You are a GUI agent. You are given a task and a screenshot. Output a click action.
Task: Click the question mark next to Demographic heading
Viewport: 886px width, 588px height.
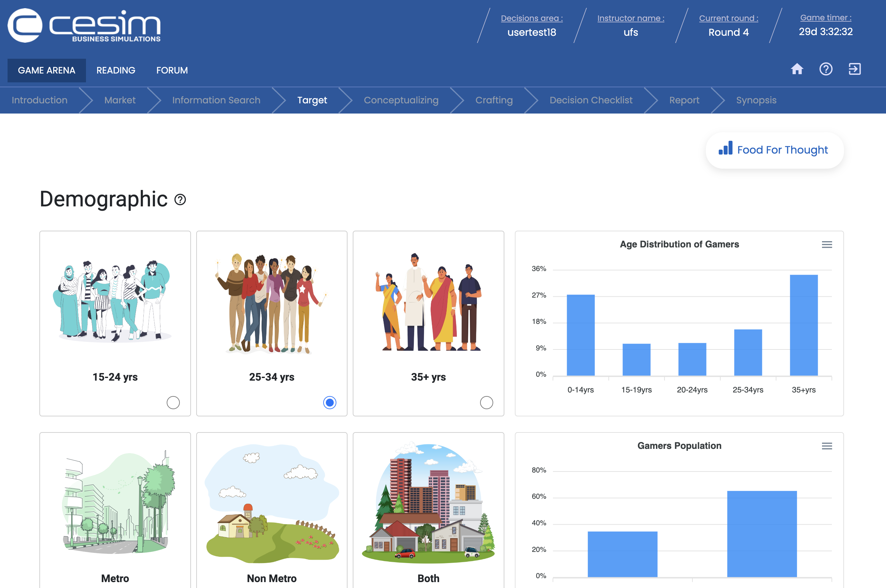pyautogui.click(x=180, y=200)
